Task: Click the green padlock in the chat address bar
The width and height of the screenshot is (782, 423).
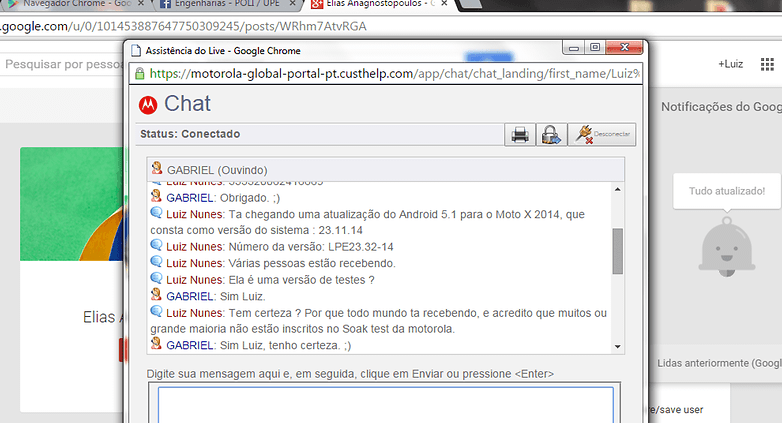Action: (140, 73)
